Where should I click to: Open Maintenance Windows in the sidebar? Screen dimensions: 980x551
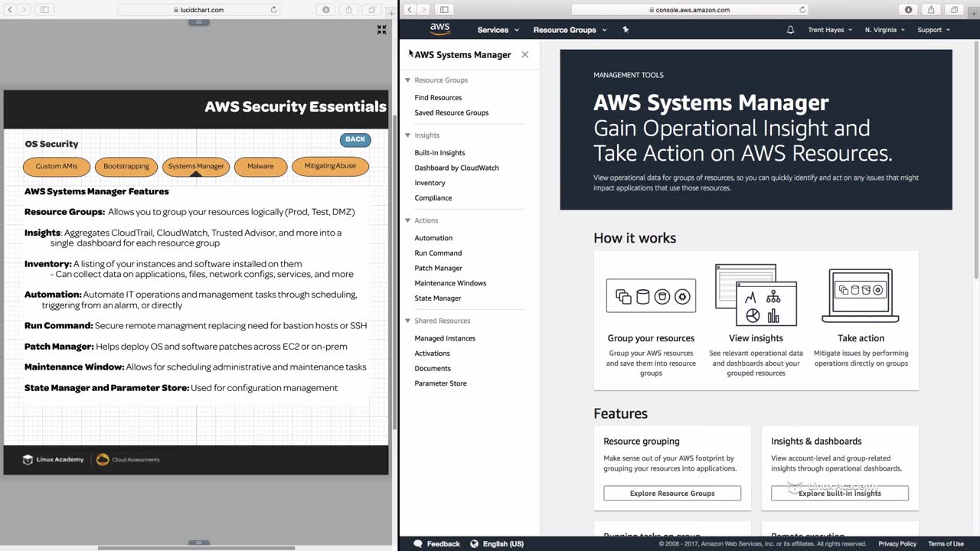coord(450,283)
